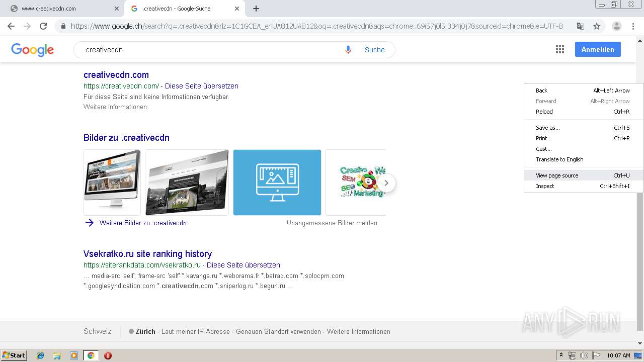Close the .creativecdn Google-Suche tab

pyautogui.click(x=236, y=9)
